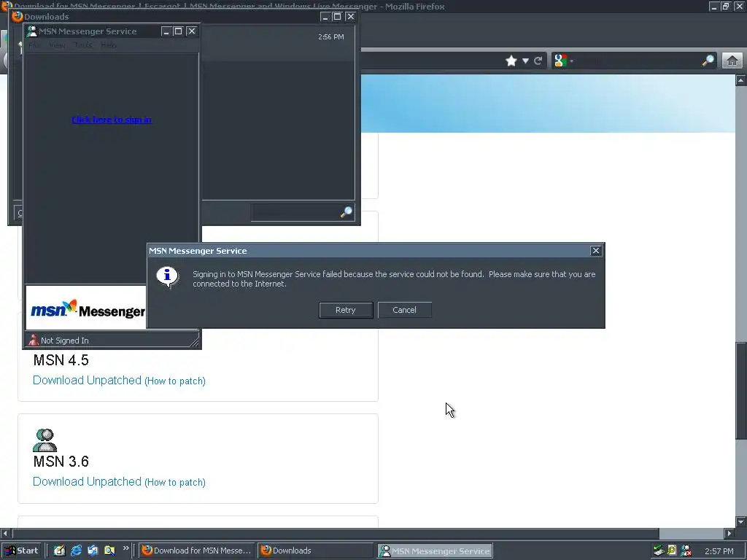747x560 pixels.
Task: Click the horizontal scrollbar's left arrow
Action: pos(5,533)
